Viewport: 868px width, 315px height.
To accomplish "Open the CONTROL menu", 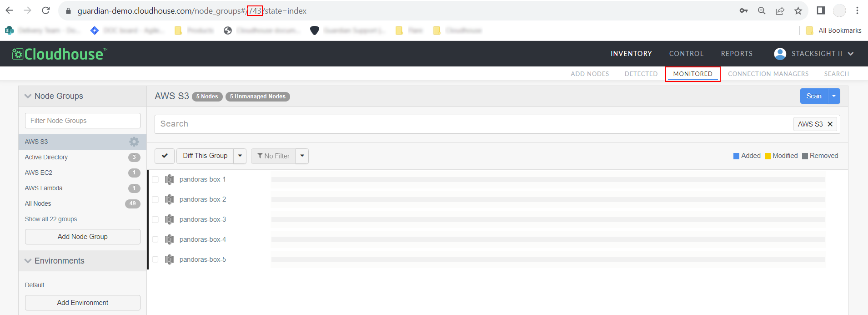I will click(686, 54).
